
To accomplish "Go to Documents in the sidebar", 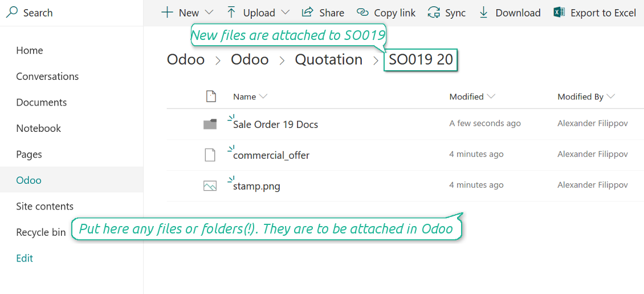I will click(x=42, y=102).
